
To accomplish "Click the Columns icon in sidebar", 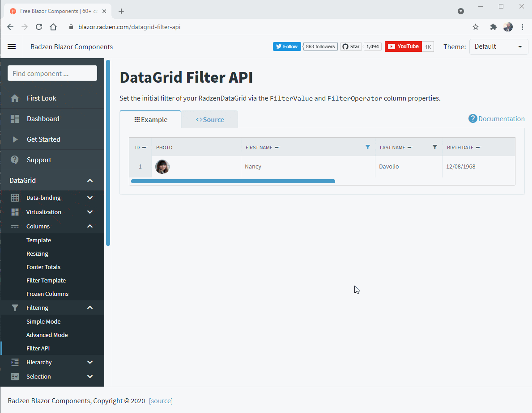I will pos(15,226).
